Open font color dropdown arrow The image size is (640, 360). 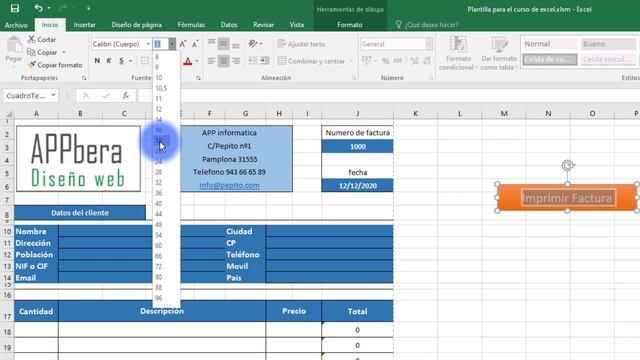click(197, 61)
